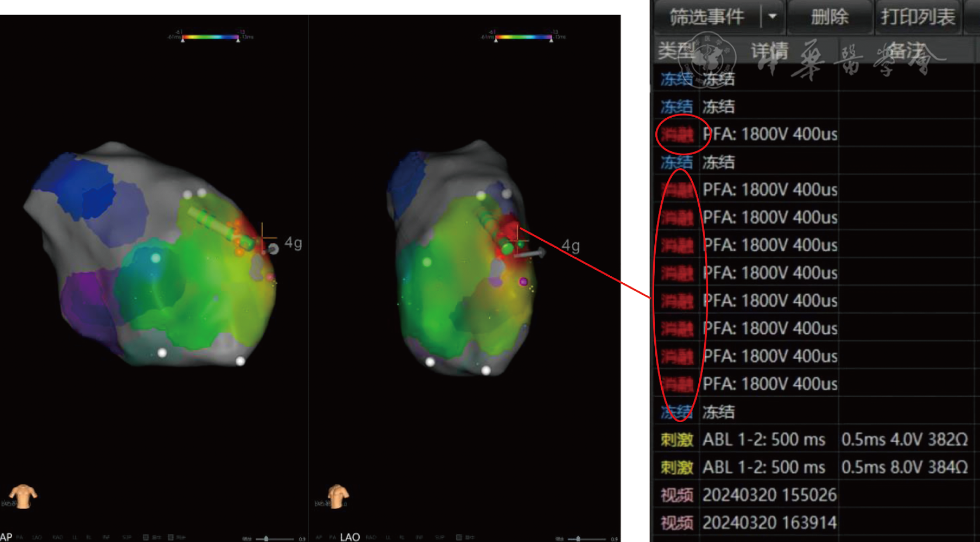Click the blue freeze icon in first row

click(676, 80)
